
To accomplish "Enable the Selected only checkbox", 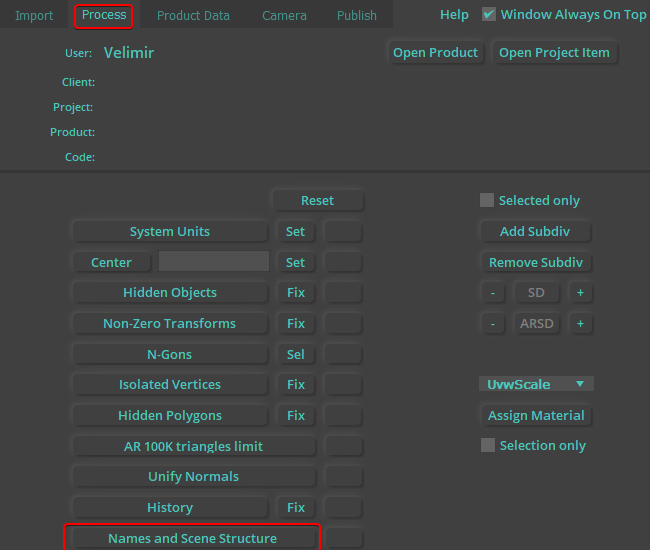I will tap(487, 200).
